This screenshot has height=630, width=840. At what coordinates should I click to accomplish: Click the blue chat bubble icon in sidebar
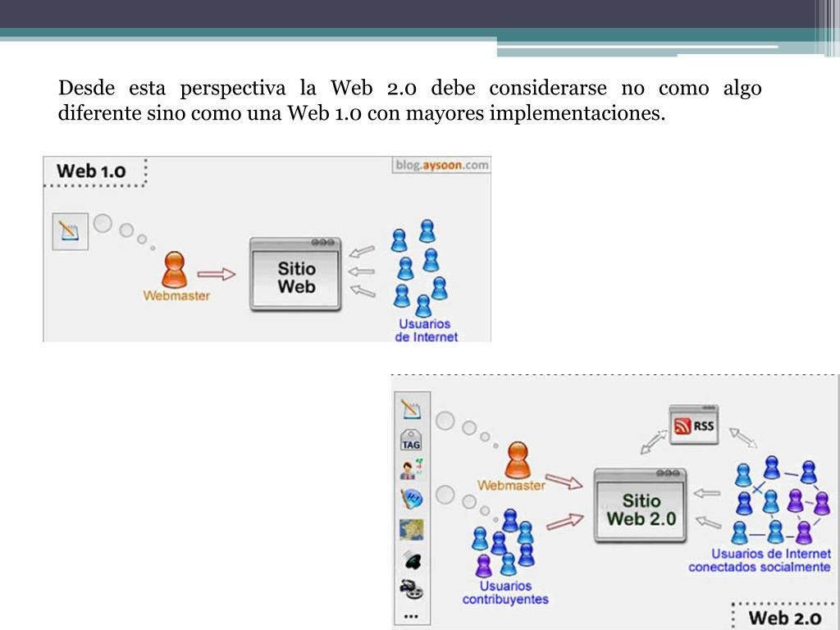pyautogui.click(x=412, y=499)
